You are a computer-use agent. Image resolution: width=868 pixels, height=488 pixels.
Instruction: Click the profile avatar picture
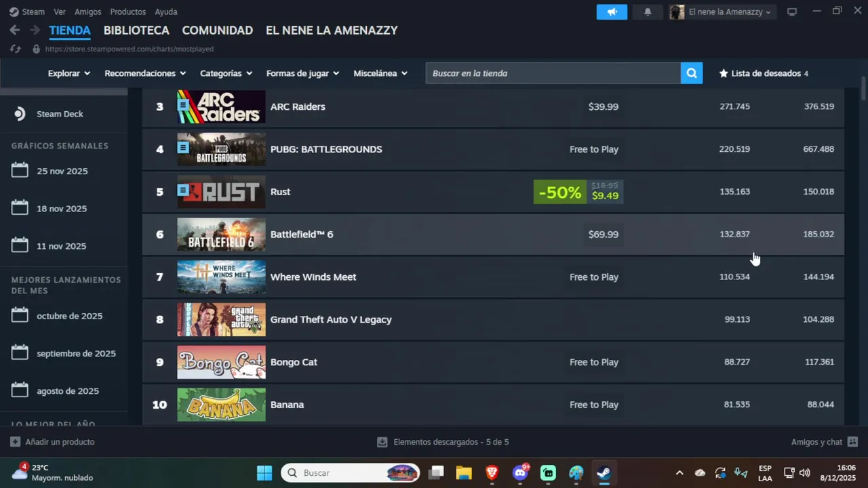click(x=677, y=12)
